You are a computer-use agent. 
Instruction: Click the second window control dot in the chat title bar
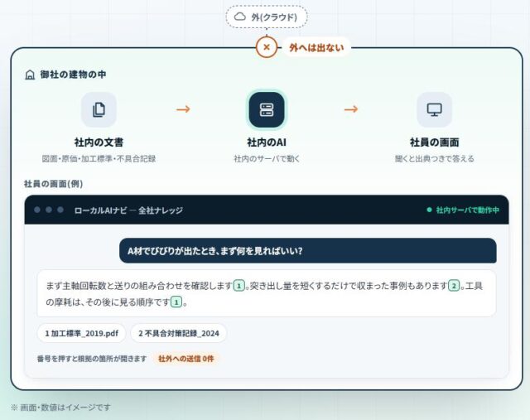[x=49, y=210]
